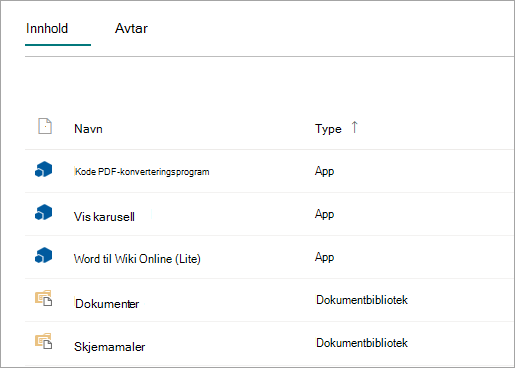Click the ascending sort arrow beside Type
This screenshot has height=368, width=515.
[x=354, y=127]
